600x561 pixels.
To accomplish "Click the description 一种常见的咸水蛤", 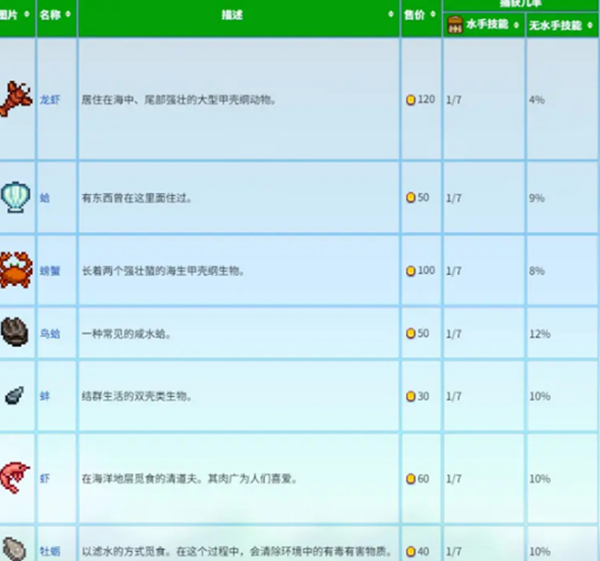I will click(x=126, y=334).
